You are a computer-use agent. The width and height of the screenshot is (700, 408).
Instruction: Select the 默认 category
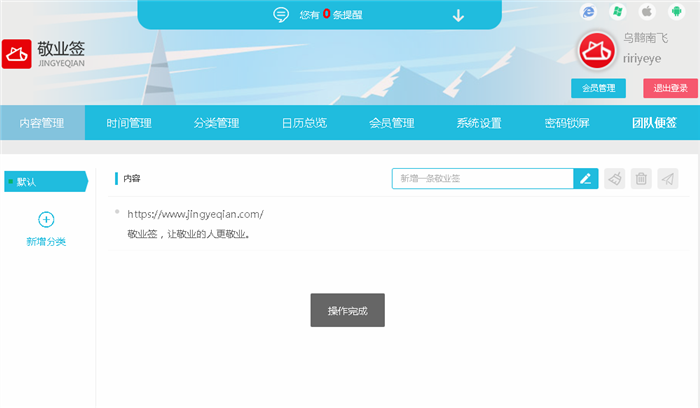pyautogui.click(x=46, y=181)
